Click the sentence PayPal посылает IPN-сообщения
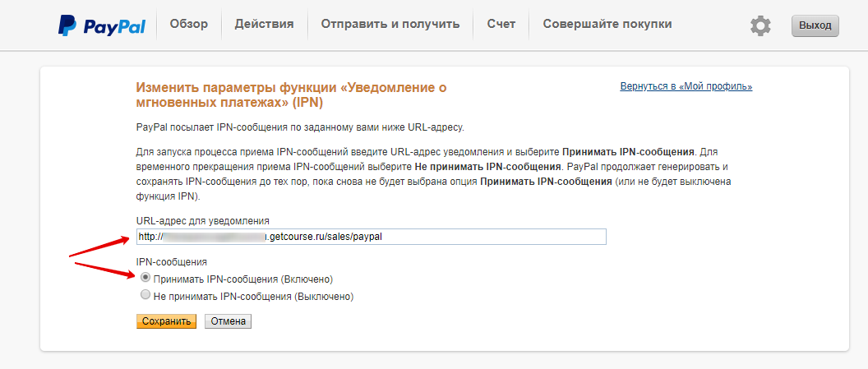The width and height of the screenshot is (868, 369). (300, 127)
